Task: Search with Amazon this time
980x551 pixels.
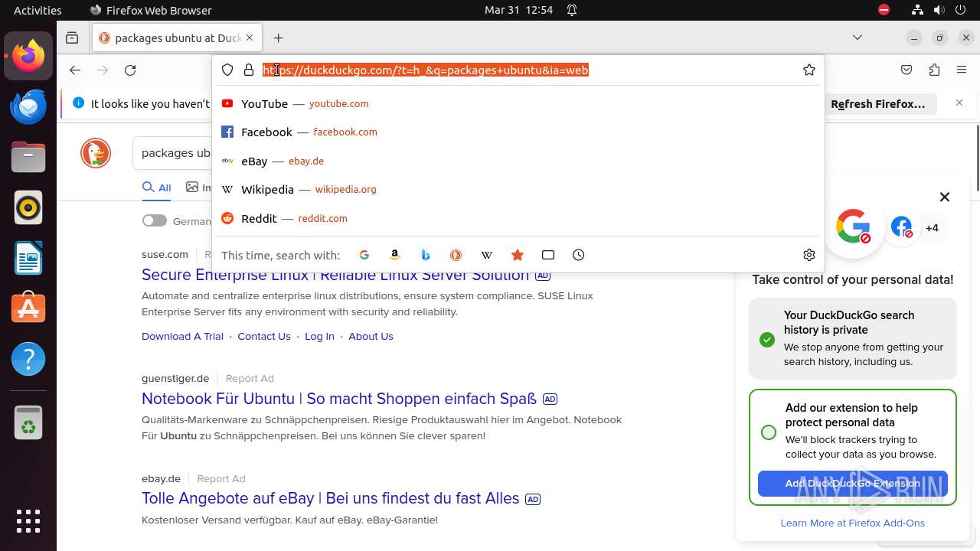Action: [x=395, y=255]
